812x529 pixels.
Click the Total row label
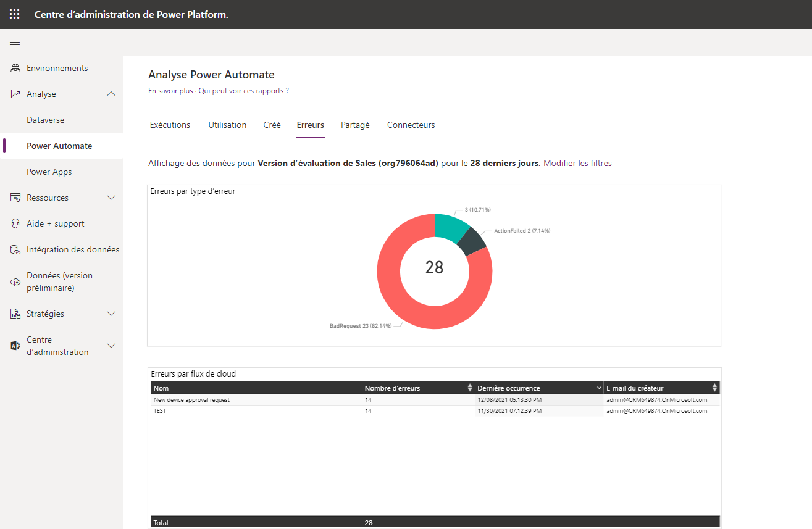pyautogui.click(x=161, y=523)
